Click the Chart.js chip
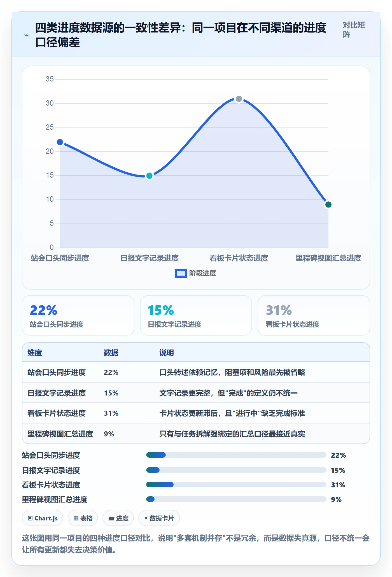392x577 pixels. click(43, 518)
